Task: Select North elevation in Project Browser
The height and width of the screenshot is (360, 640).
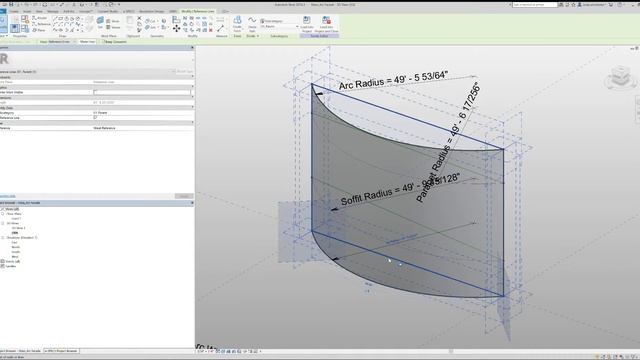Action: coord(16,247)
